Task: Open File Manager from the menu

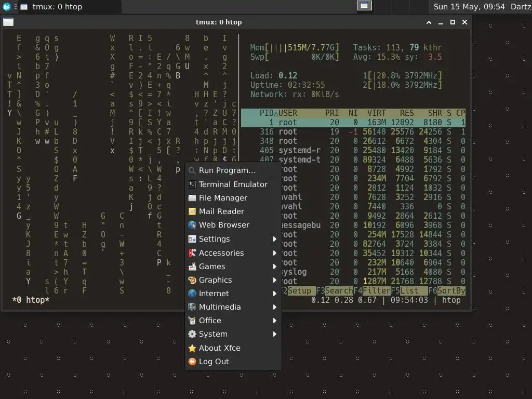Action: (233, 198)
